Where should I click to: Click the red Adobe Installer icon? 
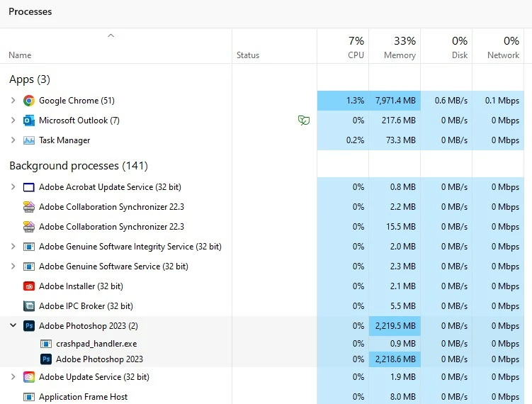[29, 286]
